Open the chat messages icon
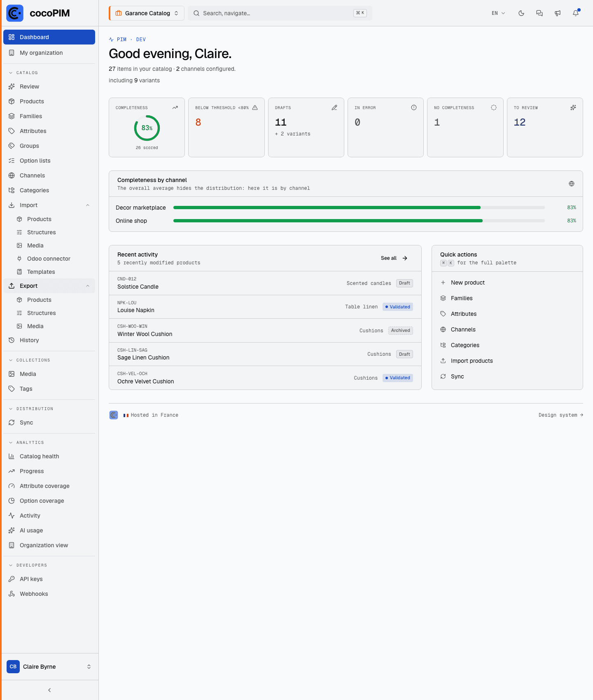Image resolution: width=593 pixels, height=700 pixels. click(539, 13)
